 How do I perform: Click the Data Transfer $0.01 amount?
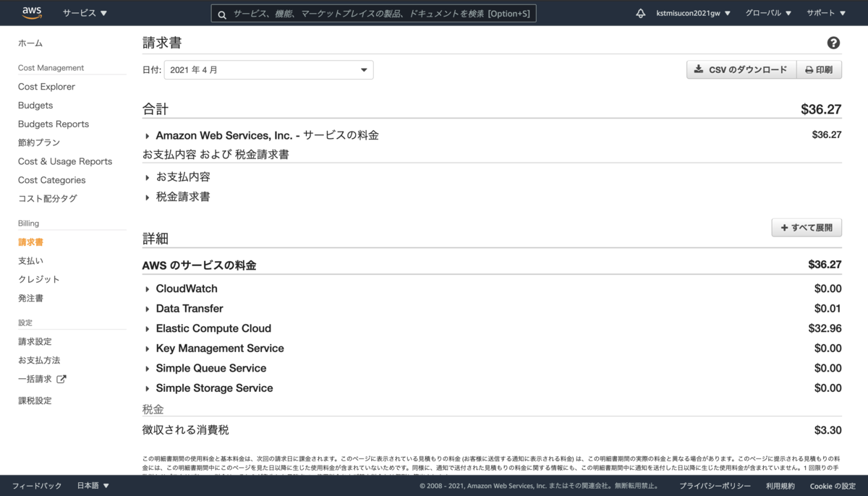[828, 309]
